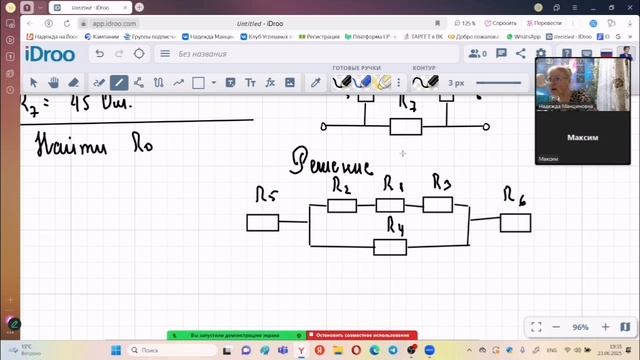Choose the blue ready-made pen
Screen dimensions: 640x360
[362, 82]
